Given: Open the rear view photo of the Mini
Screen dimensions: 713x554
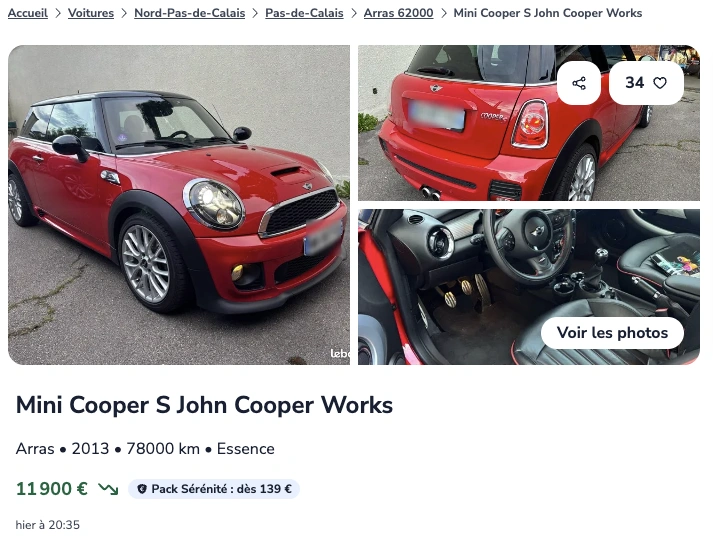Looking at the screenshot, I should 529,123.
